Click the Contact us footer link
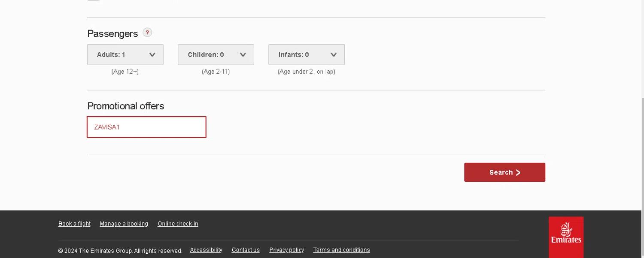Image resolution: width=644 pixels, height=258 pixels. click(x=246, y=250)
